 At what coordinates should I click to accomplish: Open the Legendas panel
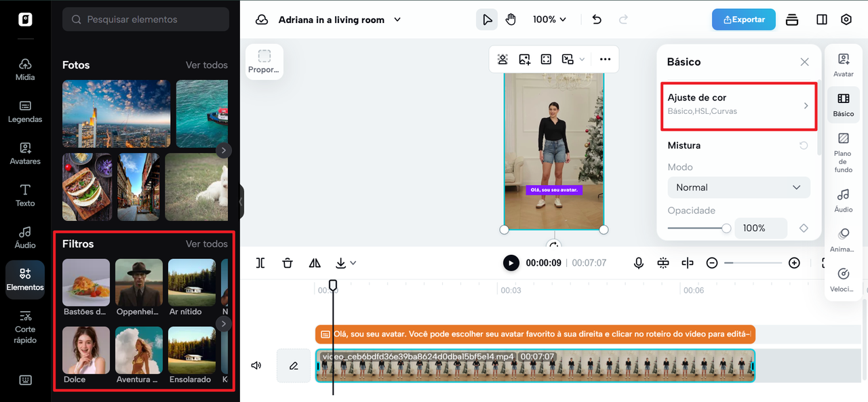[25, 111]
